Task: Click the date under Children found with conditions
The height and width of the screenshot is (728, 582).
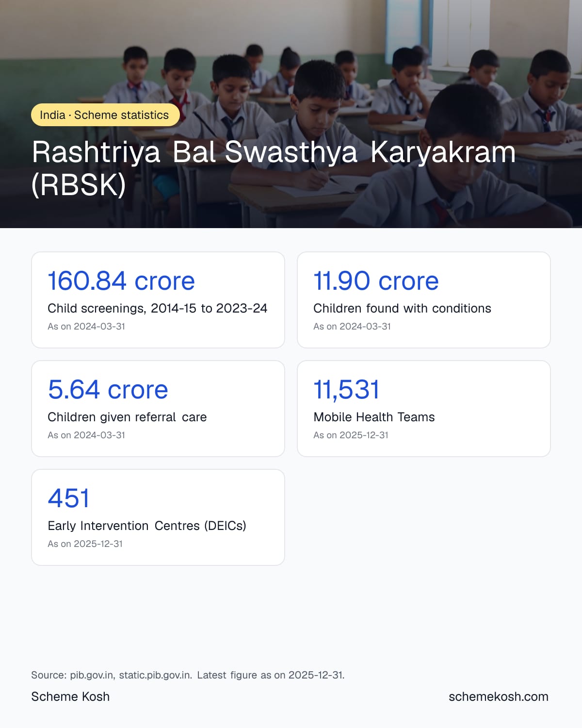Action: click(352, 327)
